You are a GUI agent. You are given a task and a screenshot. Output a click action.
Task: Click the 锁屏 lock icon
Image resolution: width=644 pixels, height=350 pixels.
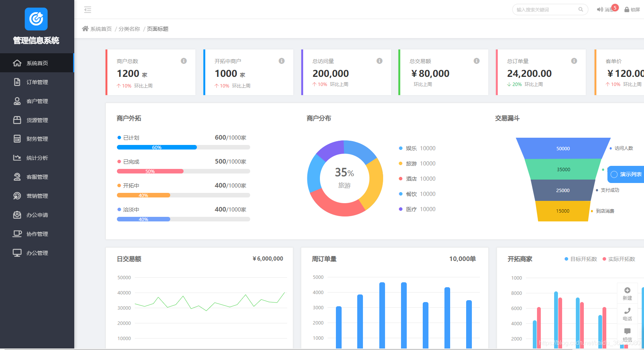click(x=627, y=10)
